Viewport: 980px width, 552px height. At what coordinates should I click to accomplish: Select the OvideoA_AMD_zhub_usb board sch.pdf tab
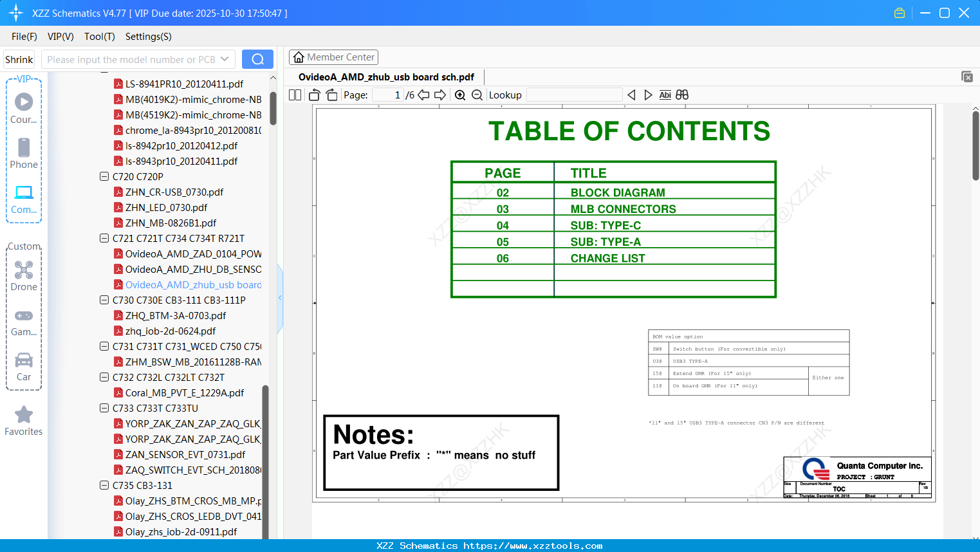[386, 77]
